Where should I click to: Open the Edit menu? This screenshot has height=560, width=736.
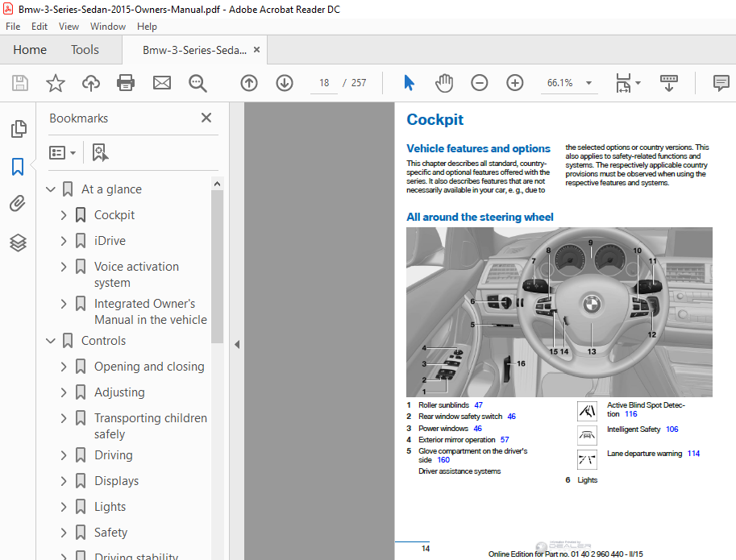point(40,27)
